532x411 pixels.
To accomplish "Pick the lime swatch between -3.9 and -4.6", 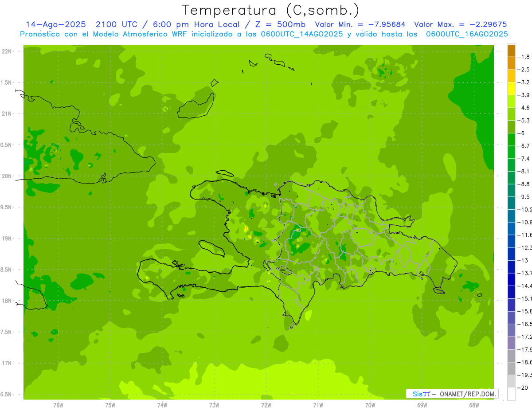I will [x=511, y=101].
